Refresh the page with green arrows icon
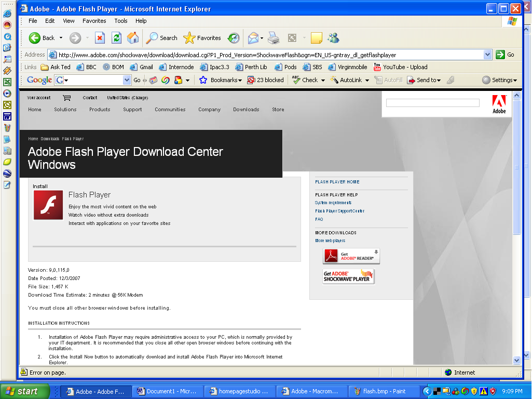This screenshot has height=399, width=532. pyautogui.click(x=116, y=38)
